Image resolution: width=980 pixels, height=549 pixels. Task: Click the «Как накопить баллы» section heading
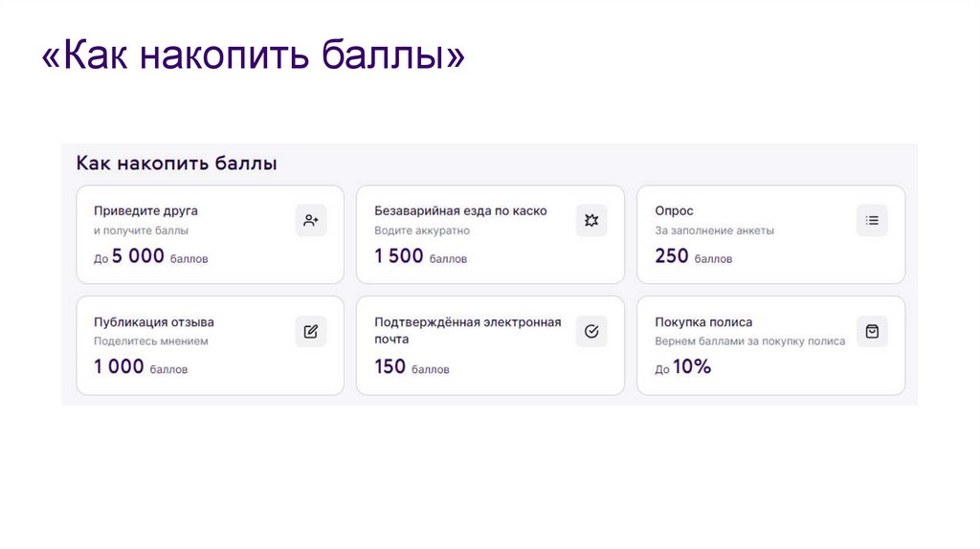click(x=177, y=164)
